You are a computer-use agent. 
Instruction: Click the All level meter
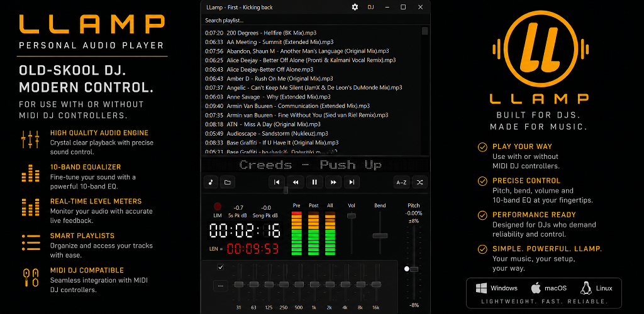330,233
